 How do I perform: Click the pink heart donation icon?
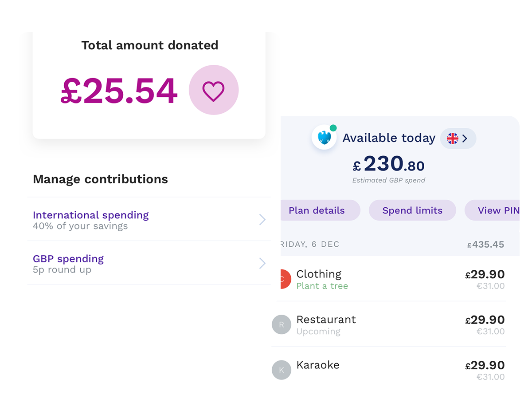214,90
